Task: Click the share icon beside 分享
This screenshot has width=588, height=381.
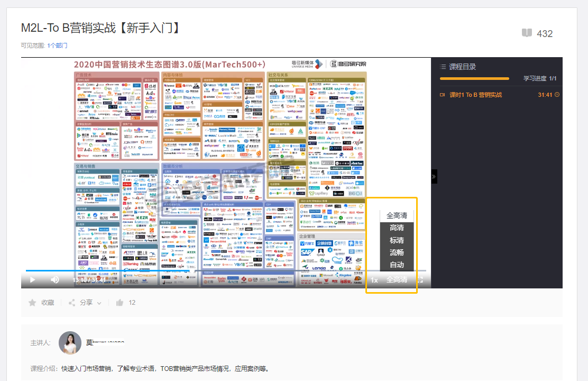Action: click(71, 303)
